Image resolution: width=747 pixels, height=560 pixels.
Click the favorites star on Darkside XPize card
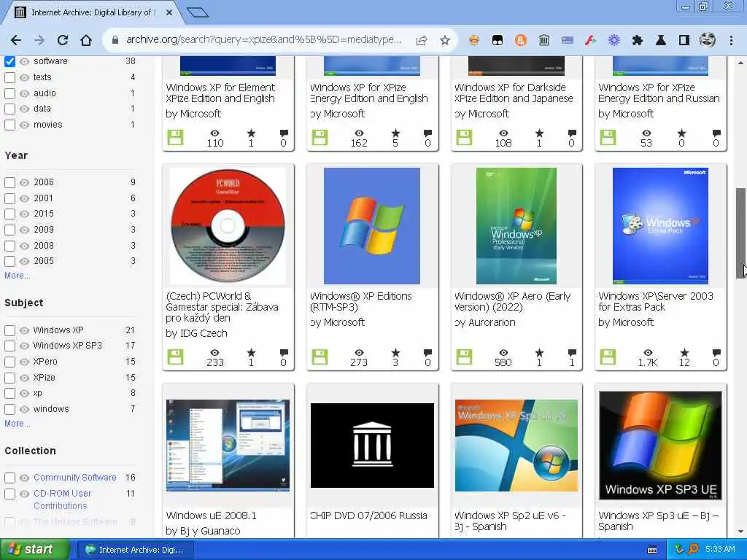coord(539,133)
